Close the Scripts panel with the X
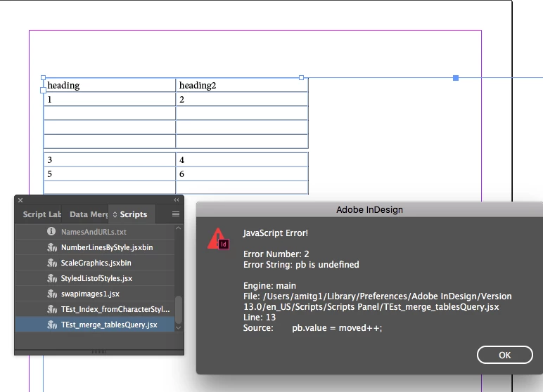 click(20, 200)
